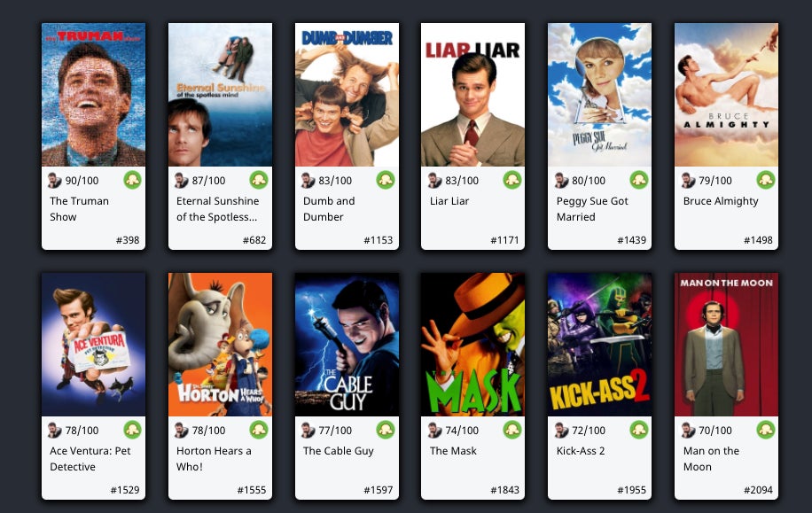Click the green badge icon on The Truman Show
This screenshot has width=812, height=513.
[x=133, y=180]
